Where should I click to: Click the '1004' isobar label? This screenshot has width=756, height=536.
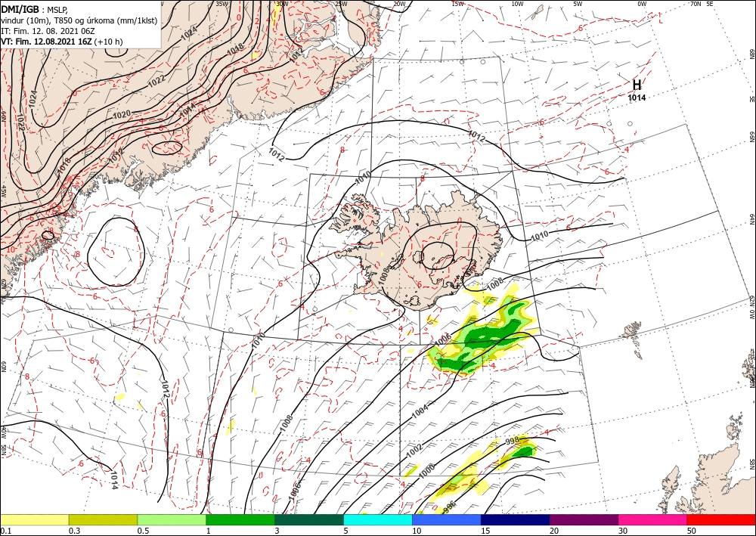point(420,411)
